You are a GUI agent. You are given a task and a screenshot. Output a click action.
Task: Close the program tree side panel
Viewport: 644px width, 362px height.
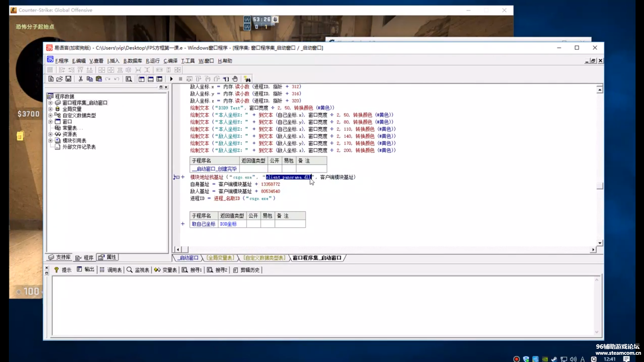click(x=166, y=87)
